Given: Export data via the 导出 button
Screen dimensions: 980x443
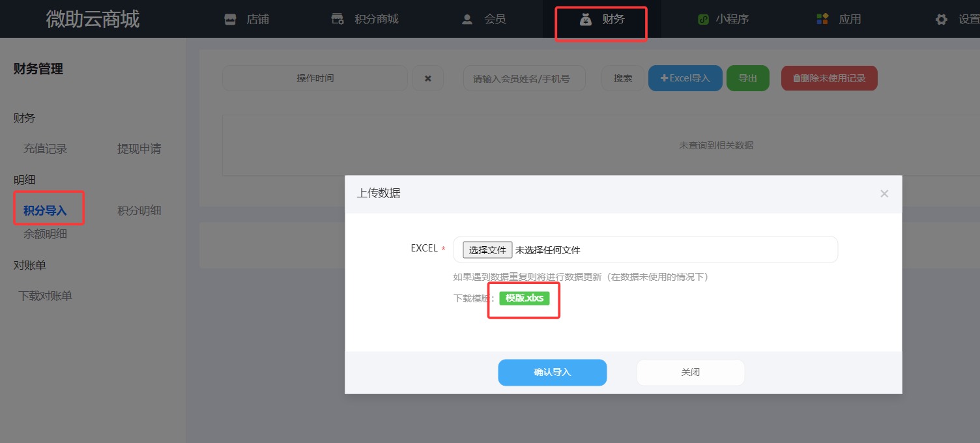Looking at the screenshot, I should click(747, 78).
